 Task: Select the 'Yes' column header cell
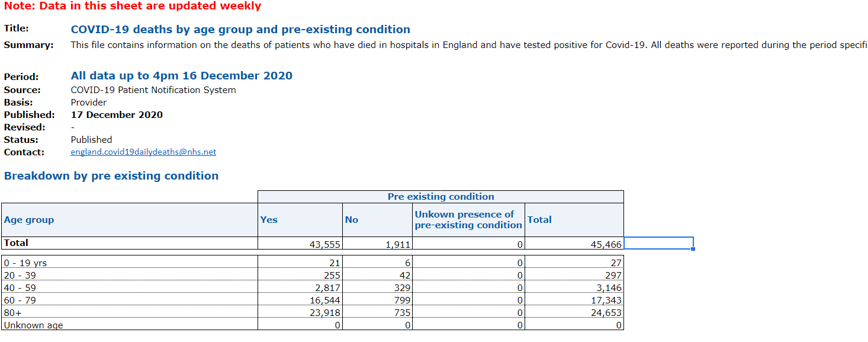[300, 220]
